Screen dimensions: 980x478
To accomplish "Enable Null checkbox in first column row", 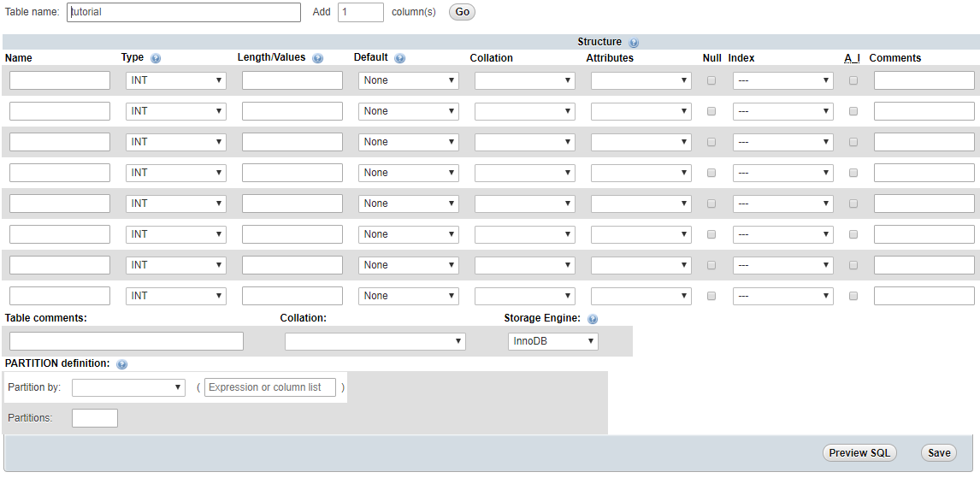I will [x=711, y=80].
